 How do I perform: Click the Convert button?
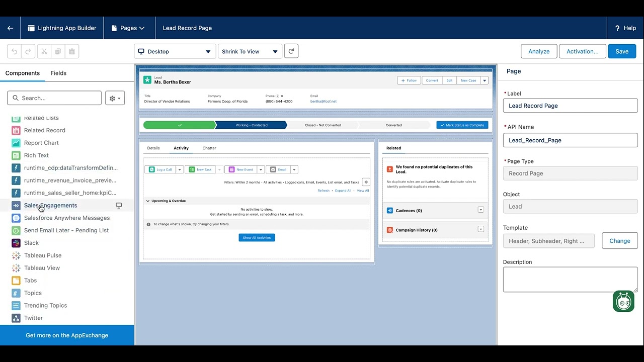[x=432, y=80]
